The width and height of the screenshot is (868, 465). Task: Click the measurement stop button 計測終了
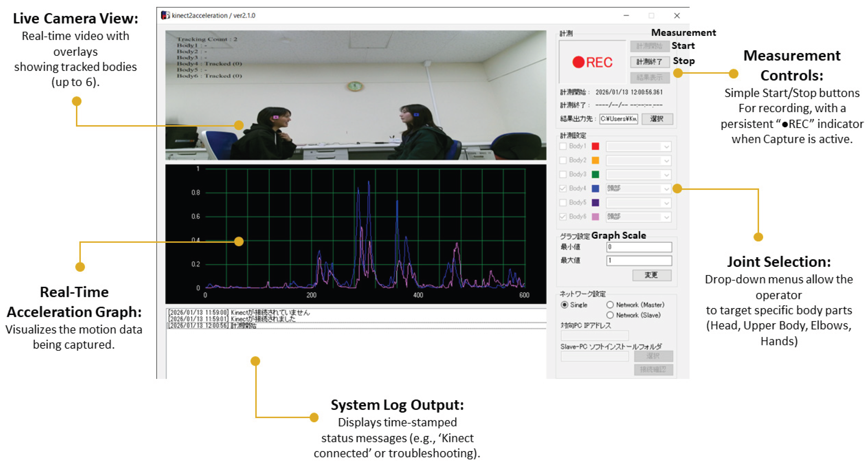(649, 62)
